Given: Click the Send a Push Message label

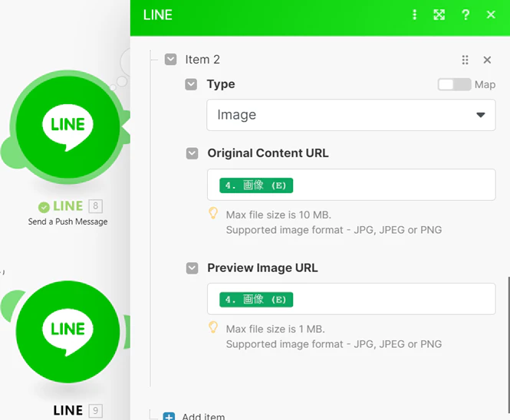Looking at the screenshot, I should click(x=67, y=221).
